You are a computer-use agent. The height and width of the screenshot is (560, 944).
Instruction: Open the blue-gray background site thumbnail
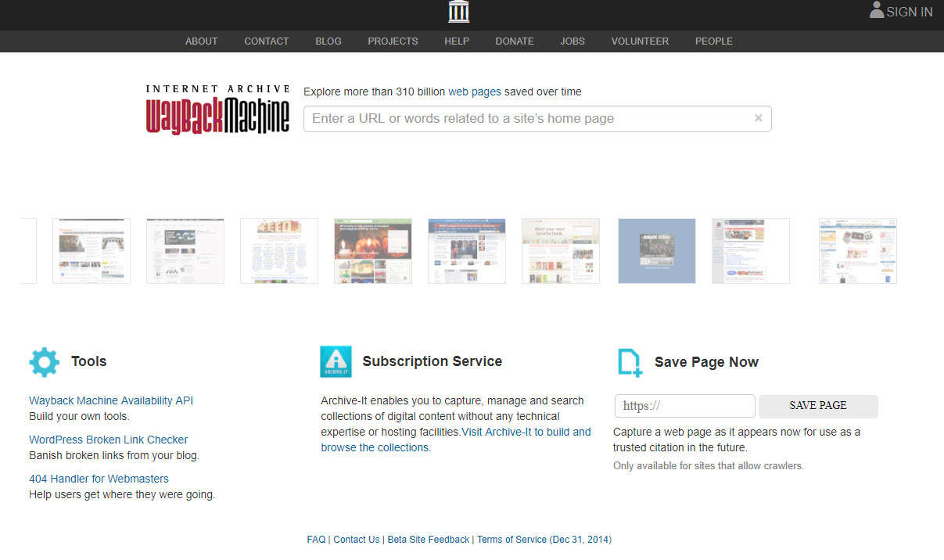(x=657, y=251)
